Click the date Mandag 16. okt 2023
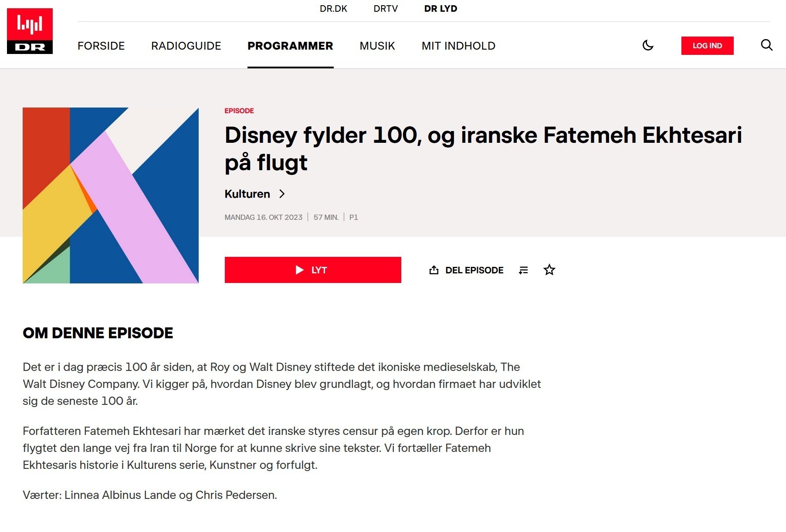 pyautogui.click(x=263, y=217)
